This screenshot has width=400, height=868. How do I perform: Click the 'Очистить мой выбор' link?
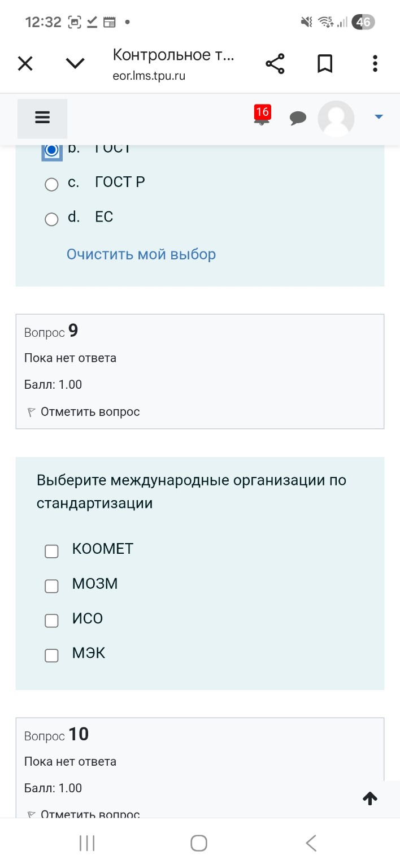141,254
